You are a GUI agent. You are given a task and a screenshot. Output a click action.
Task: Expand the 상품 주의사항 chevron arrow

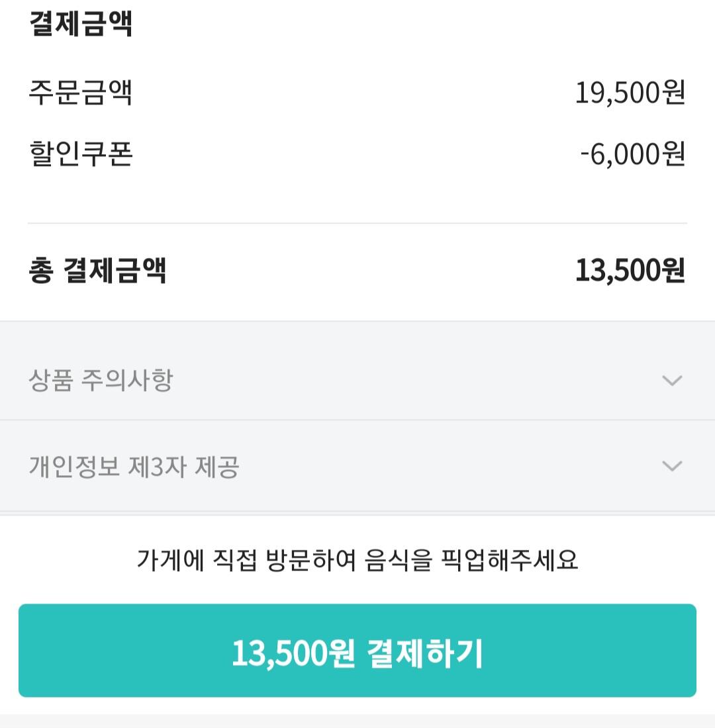click(672, 381)
